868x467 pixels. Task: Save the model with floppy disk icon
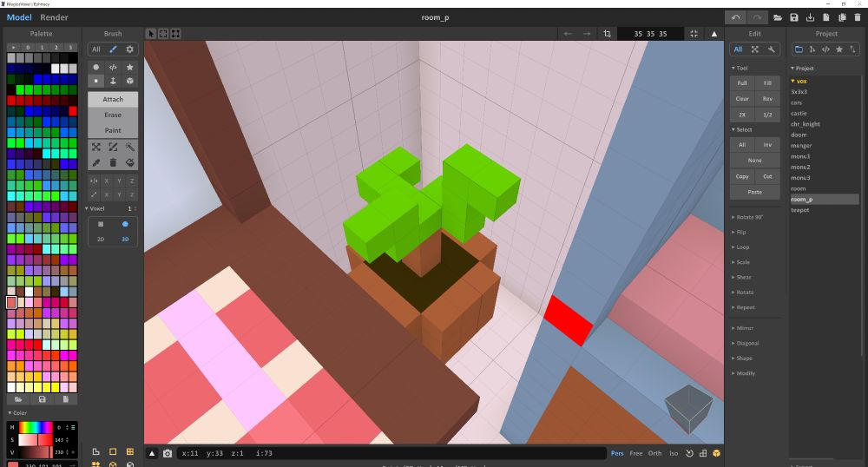(x=794, y=17)
